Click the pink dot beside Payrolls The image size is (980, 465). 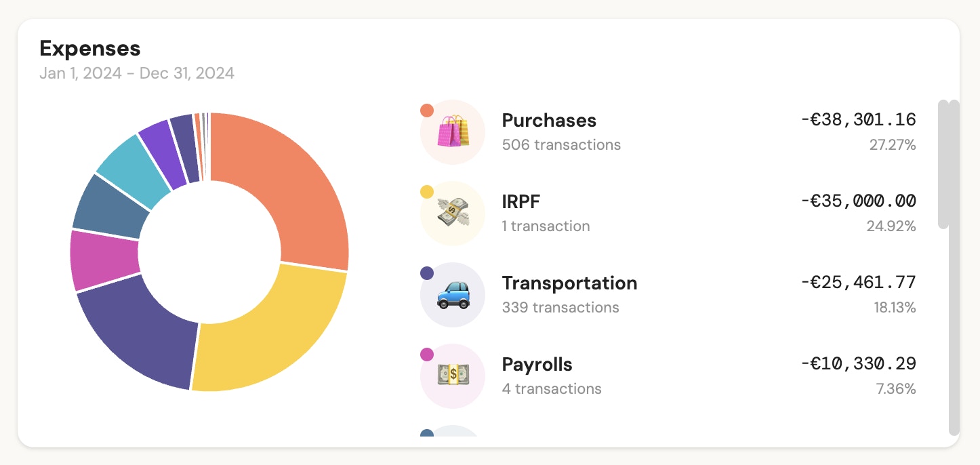427,355
